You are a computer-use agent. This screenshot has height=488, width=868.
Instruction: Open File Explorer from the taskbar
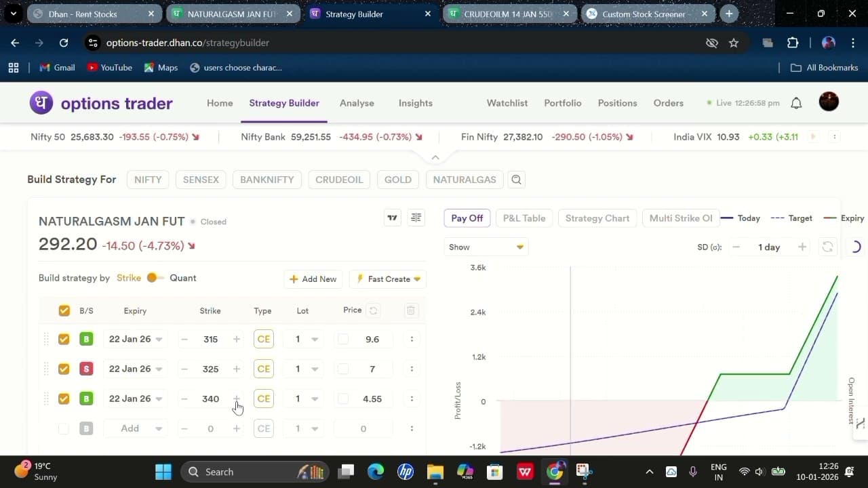click(435, 472)
